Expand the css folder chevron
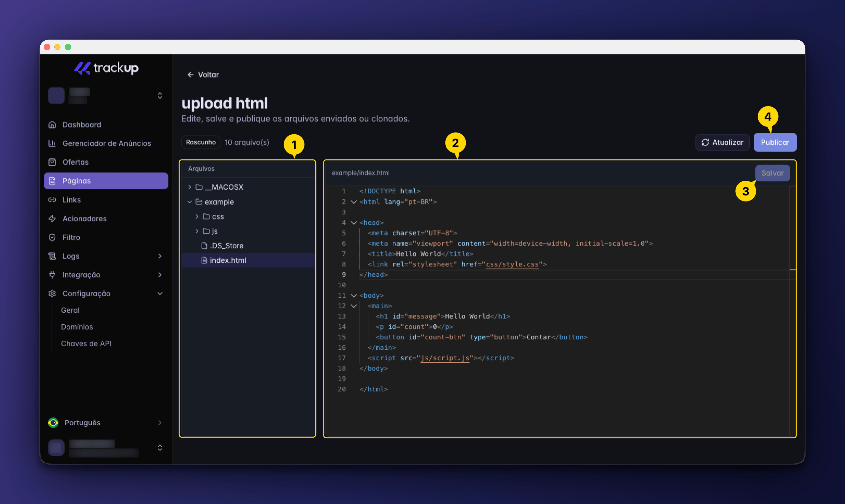 [x=197, y=216]
